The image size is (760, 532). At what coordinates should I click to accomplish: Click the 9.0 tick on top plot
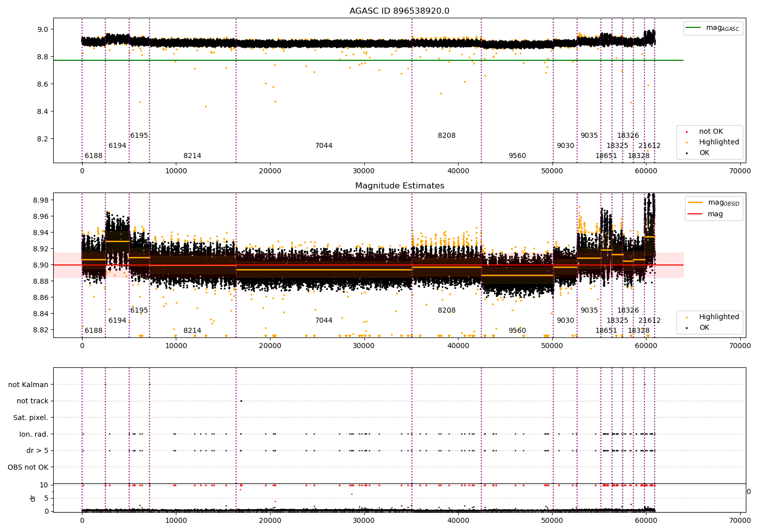pos(43,29)
